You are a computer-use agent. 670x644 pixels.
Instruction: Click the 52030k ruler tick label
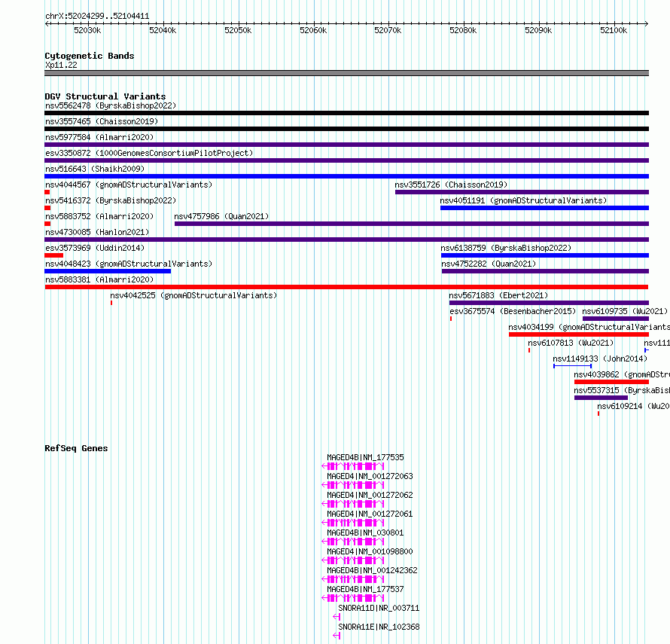[x=87, y=30]
